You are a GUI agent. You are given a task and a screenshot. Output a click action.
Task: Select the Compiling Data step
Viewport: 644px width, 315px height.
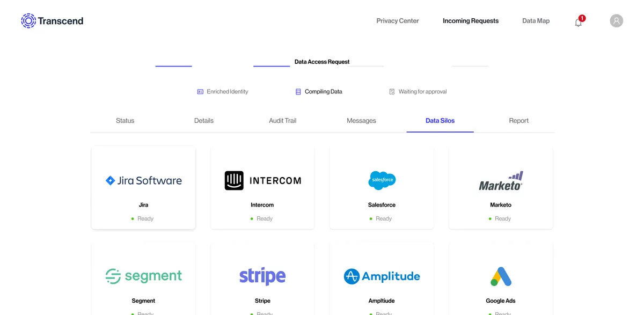[x=319, y=92]
